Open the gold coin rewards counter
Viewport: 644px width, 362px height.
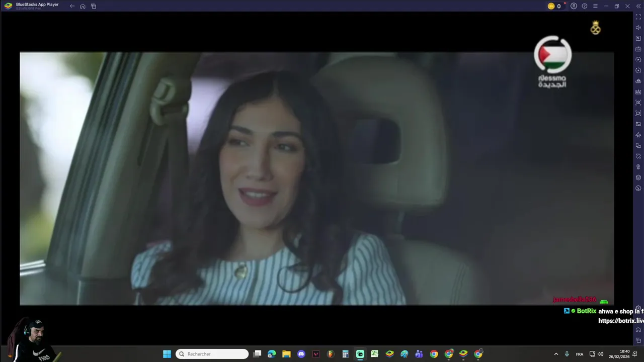[x=554, y=6]
